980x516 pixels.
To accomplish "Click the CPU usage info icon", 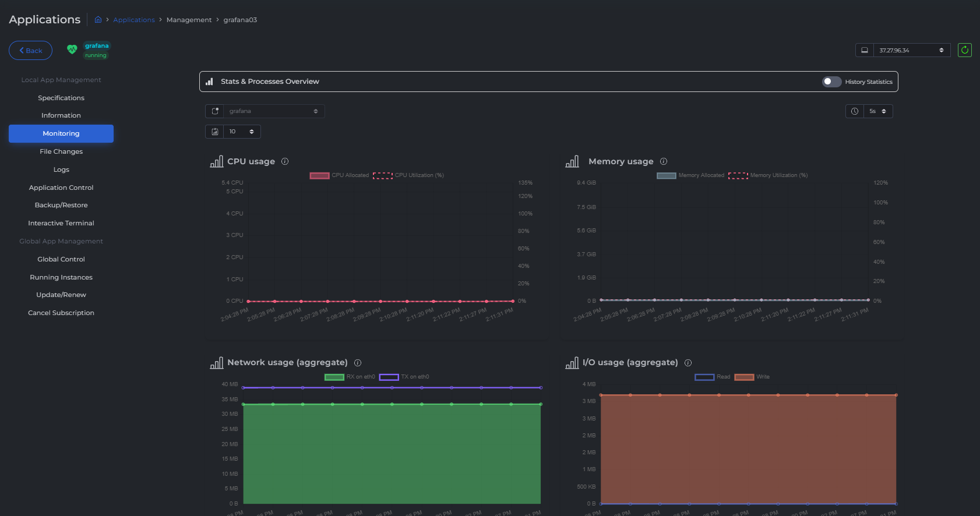I will coord(285,161).
